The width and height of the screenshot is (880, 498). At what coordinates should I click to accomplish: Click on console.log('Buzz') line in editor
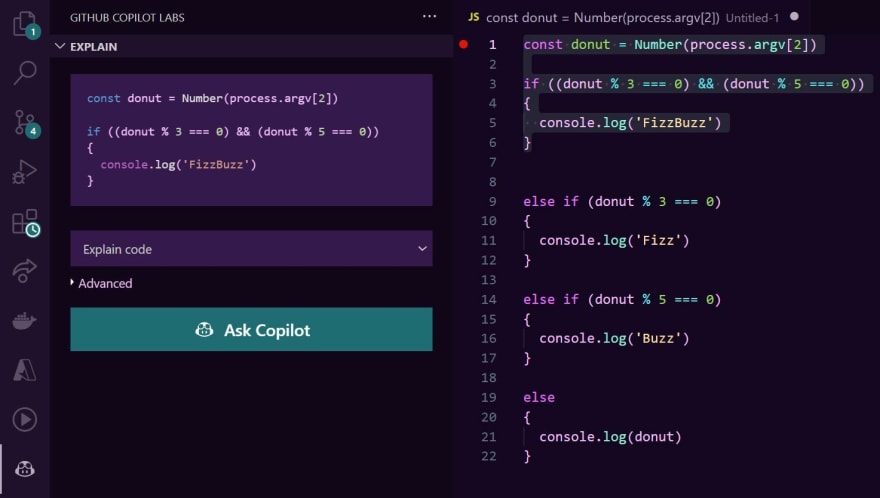point(614,339)
